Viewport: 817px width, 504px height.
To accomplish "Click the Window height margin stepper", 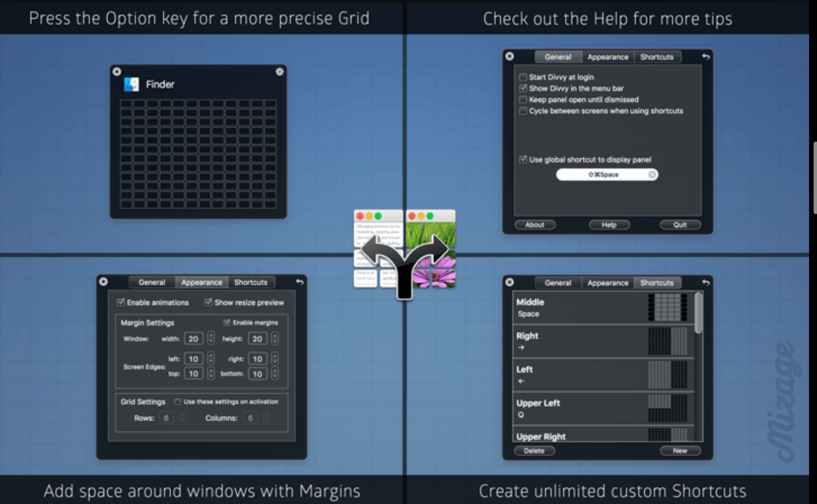I will point(275,339).
